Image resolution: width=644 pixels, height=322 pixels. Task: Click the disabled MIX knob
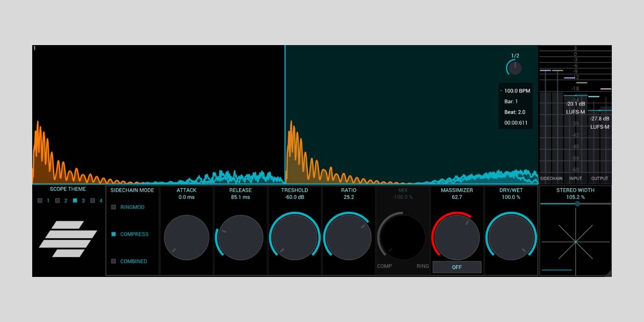tap(403, 238)
